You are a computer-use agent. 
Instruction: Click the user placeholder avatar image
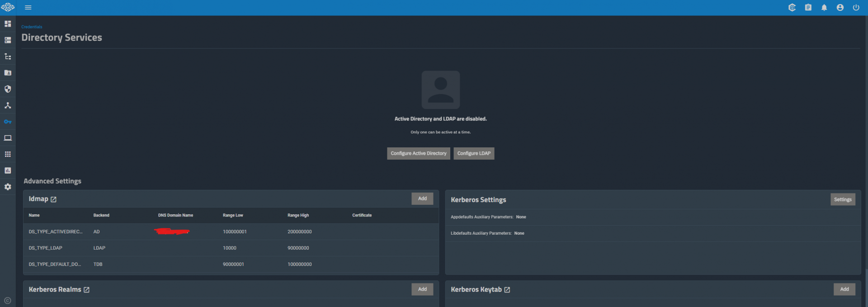pyautogui.click(x=441, y=90)
